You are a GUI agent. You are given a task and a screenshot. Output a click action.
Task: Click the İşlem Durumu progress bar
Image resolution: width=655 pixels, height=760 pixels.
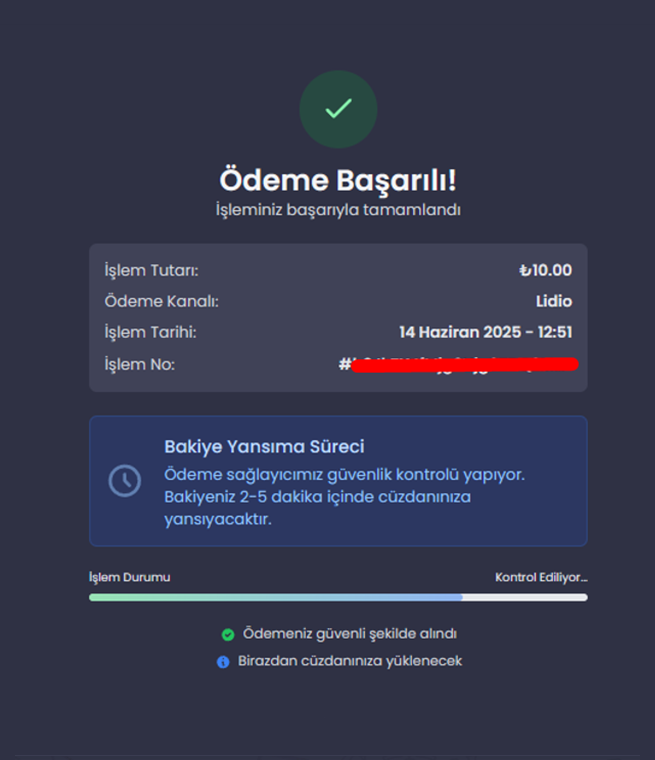(x=338, y=598)
